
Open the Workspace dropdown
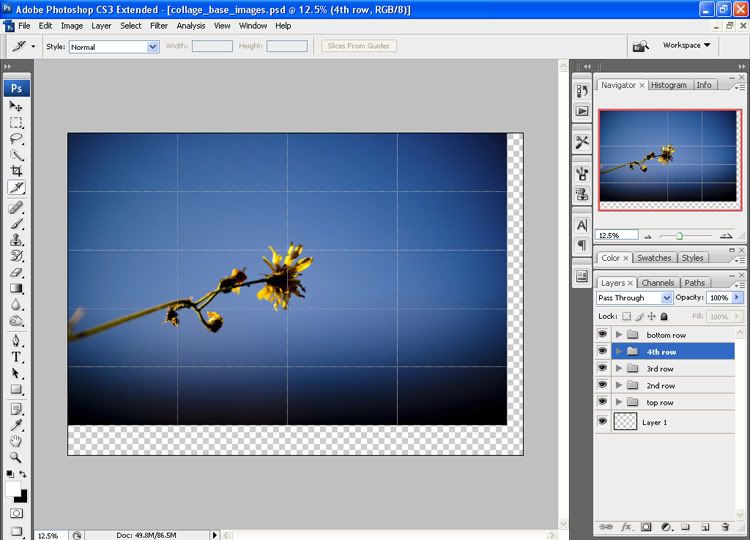pyautogui.click(x=686, y=45)
